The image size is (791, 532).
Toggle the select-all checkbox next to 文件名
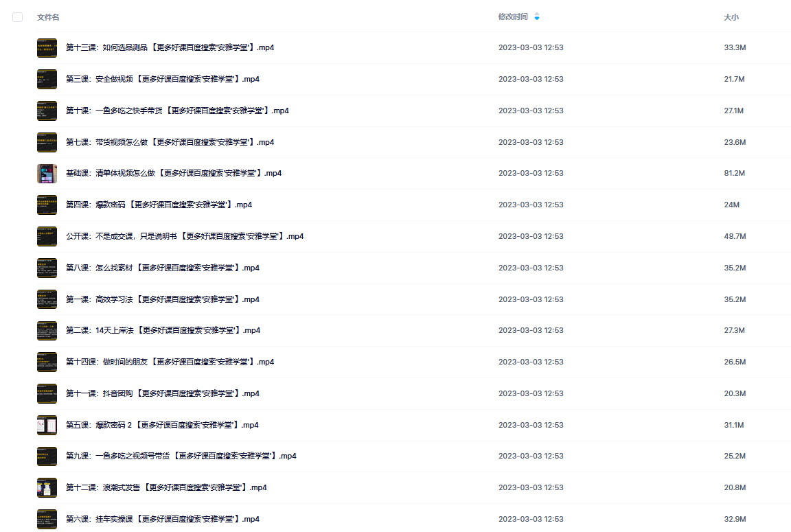pos(18,17)
